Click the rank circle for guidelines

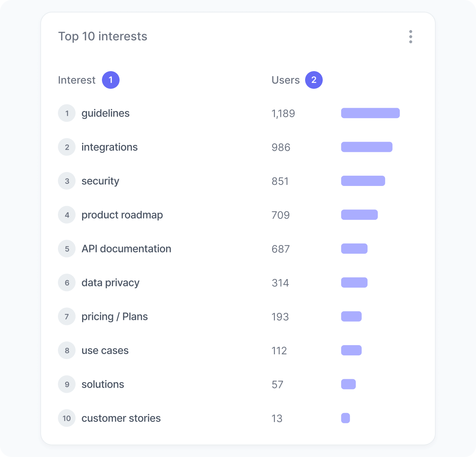point(67,113)
